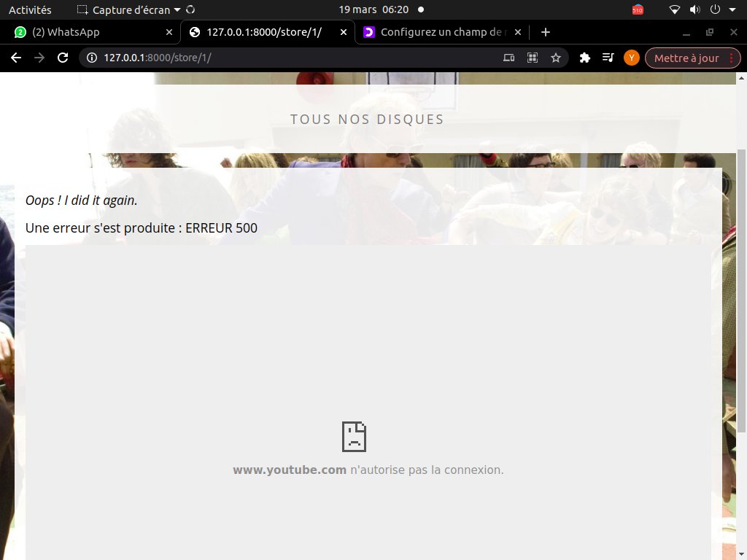
Task: Open the clock showing 19 mars 06:20
Action: tap(373, 9)
